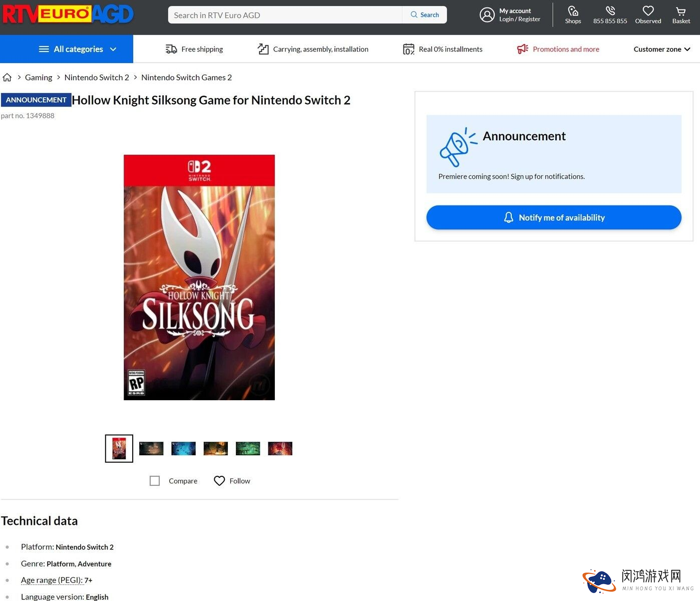Click the Platform: Nintendo Switch 2 text

[67, 547]
